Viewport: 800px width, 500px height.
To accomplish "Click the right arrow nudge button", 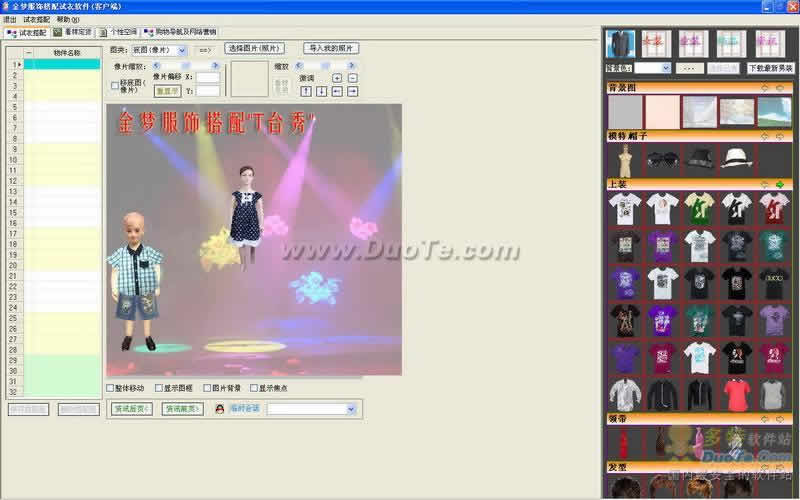I will (353, 91).
